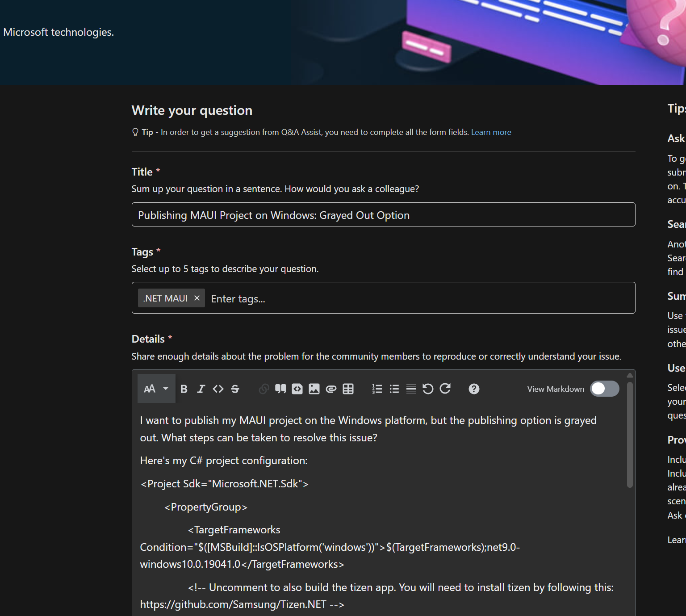This screenshot has width=686, height=616.
Task: Click the tizen GitHub URL text in the editor
Action: (x=233, y=604)
